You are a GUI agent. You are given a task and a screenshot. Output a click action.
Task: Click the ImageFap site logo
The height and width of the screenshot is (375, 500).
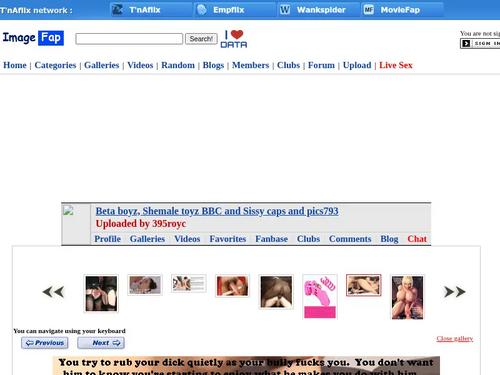[x=33, y=38]
